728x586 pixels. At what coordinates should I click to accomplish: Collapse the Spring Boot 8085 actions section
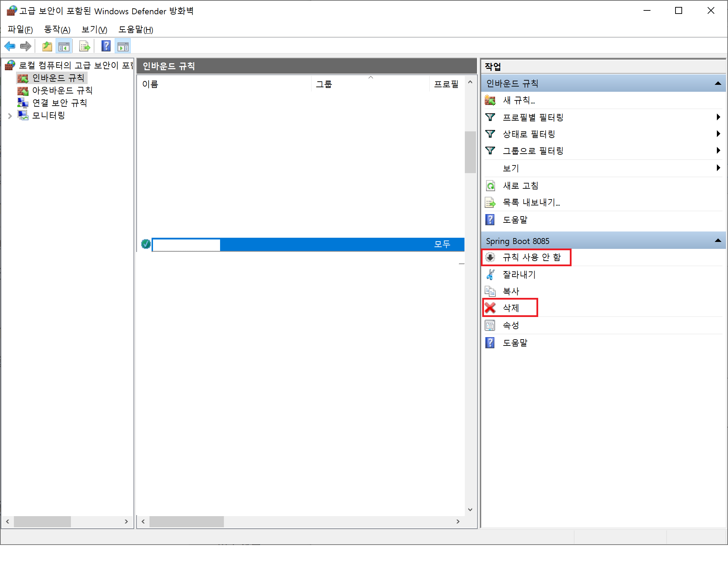pyautogui.click(x=718, y=241)
